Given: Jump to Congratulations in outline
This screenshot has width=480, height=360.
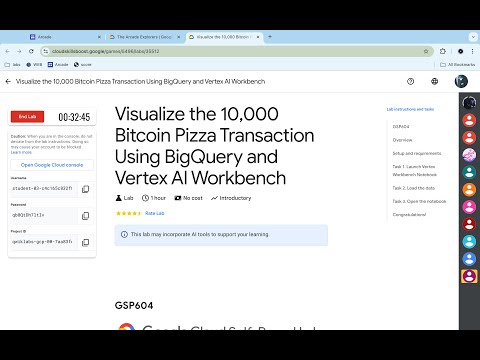Looking at the screenshot, I should (x=409, y=215).
